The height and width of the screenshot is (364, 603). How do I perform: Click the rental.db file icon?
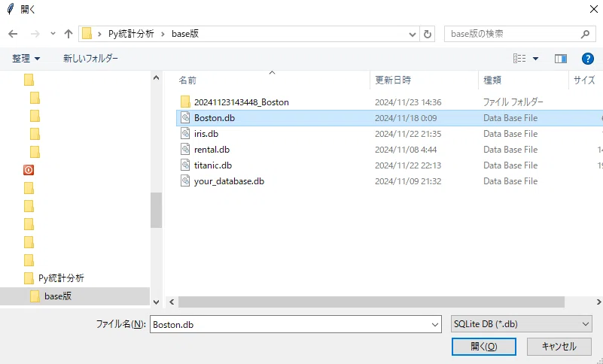185,149
